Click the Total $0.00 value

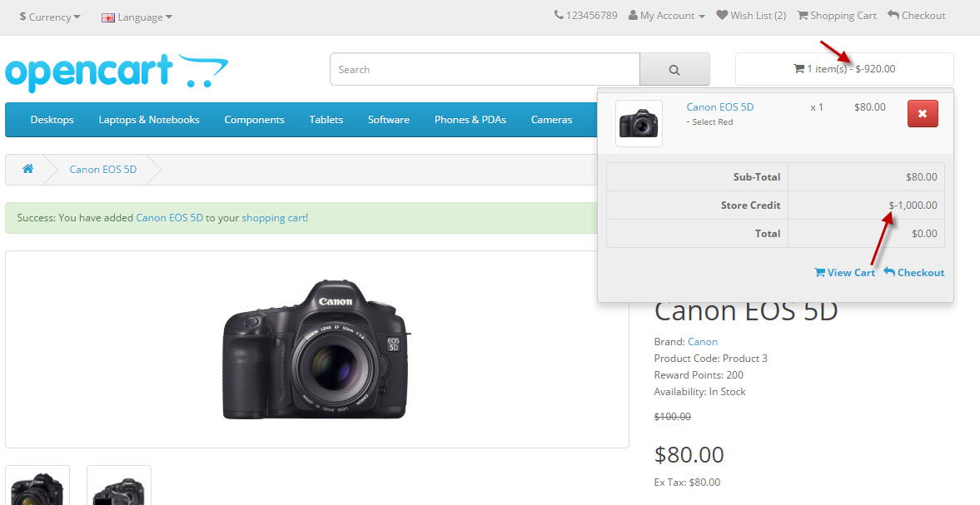[924, 234]
